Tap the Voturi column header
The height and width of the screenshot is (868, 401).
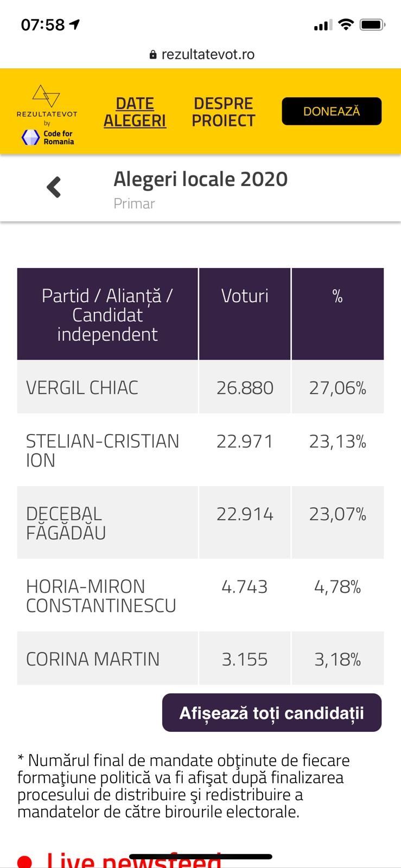tap(245, 296)
